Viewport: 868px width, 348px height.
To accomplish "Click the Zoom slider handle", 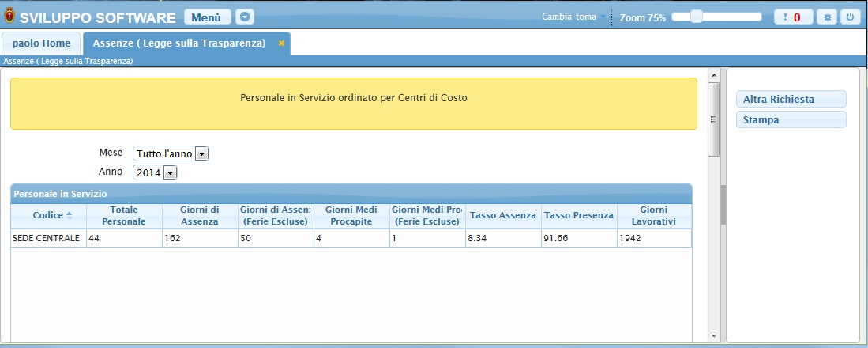I will 697,17.
